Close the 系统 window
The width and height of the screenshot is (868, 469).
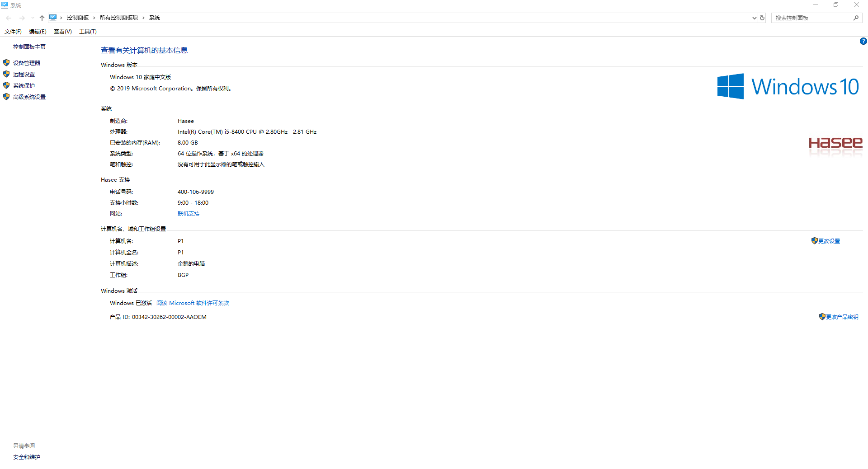pyautogui.click(x=857, y=5)
